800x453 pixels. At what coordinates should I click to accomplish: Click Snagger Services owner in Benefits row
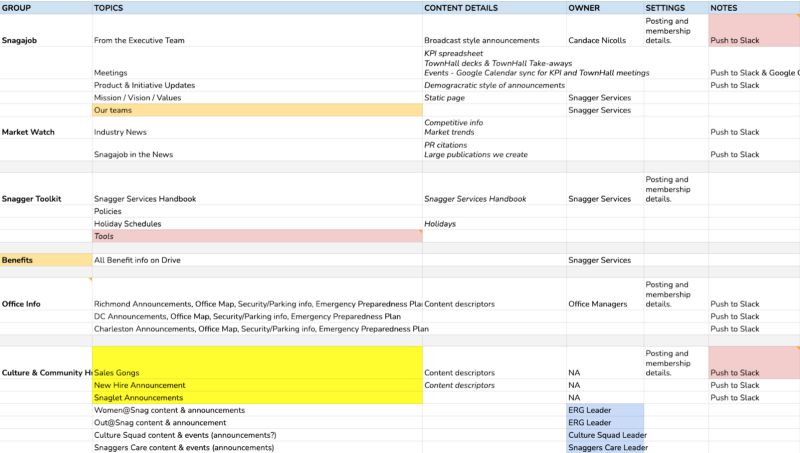click(605, 260)
